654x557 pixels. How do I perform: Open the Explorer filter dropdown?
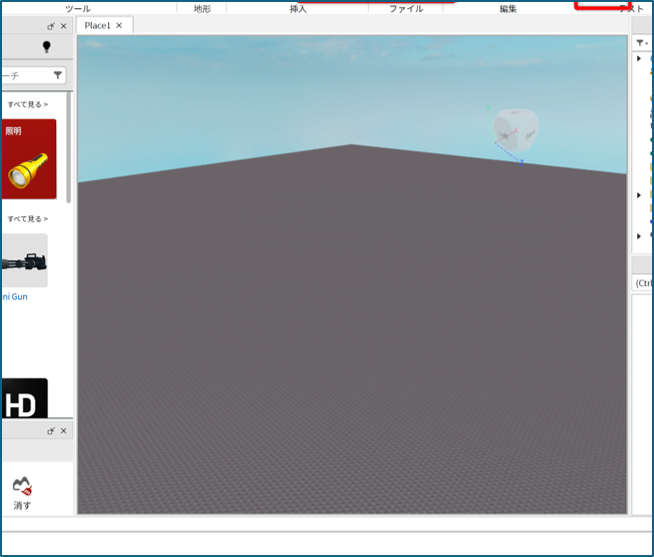641,43
